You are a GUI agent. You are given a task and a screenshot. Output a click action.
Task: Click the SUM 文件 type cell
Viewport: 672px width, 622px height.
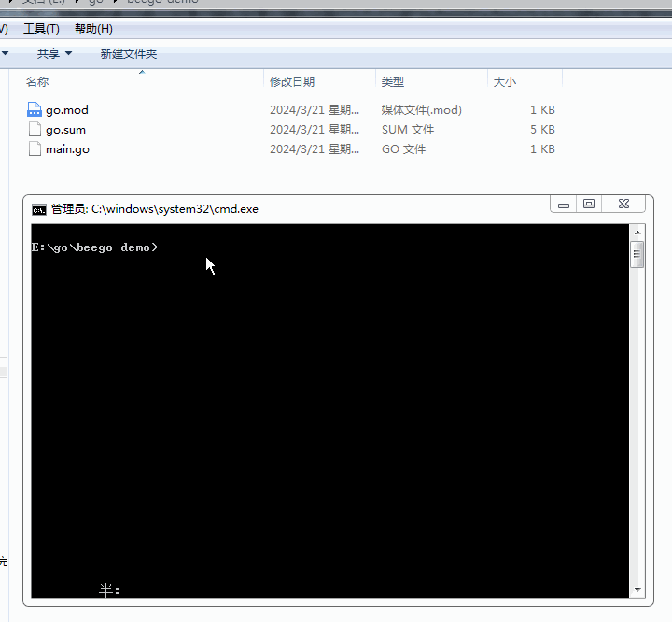(408, 130)
